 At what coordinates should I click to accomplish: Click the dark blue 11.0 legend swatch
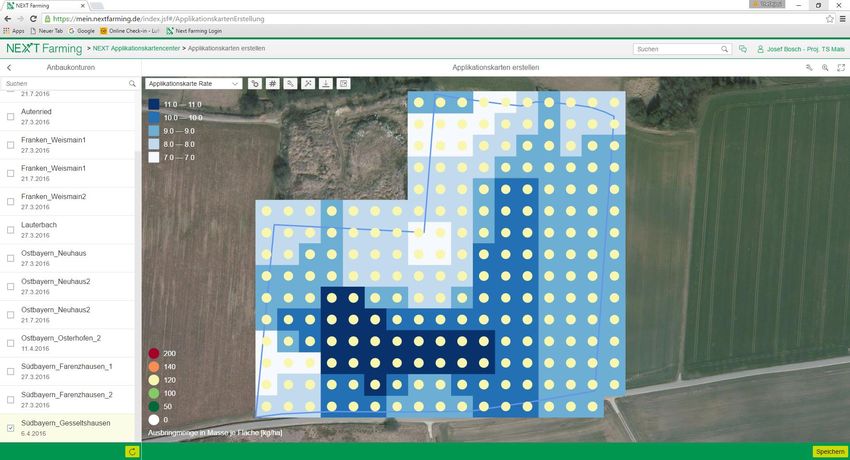153,104
